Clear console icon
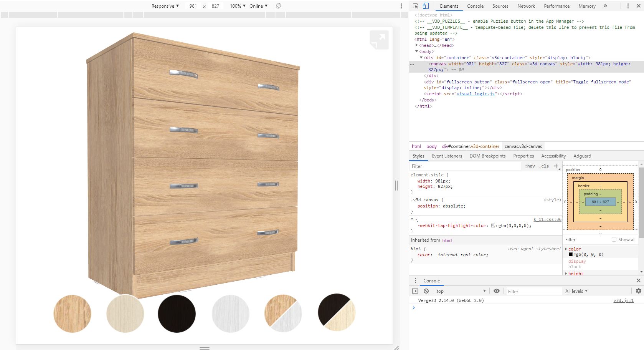This screenshot has height=350, width=644. click(x=426, y=291)
